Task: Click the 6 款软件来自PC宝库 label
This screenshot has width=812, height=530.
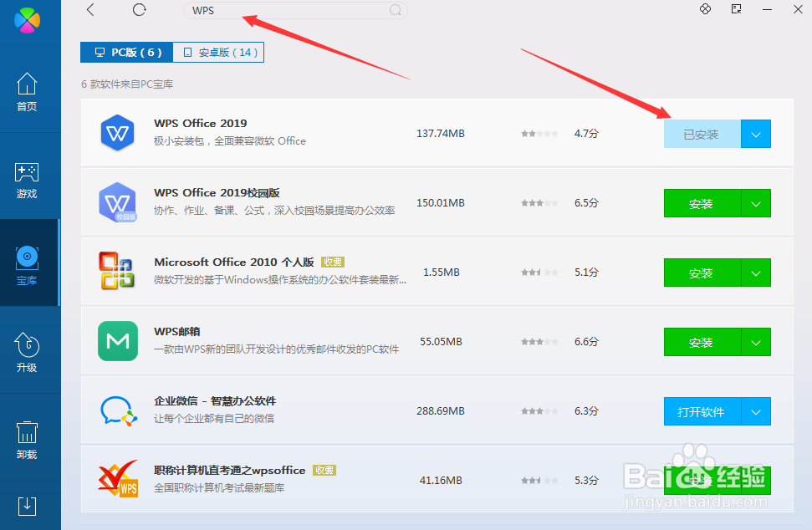Action: tap(127, 84)
